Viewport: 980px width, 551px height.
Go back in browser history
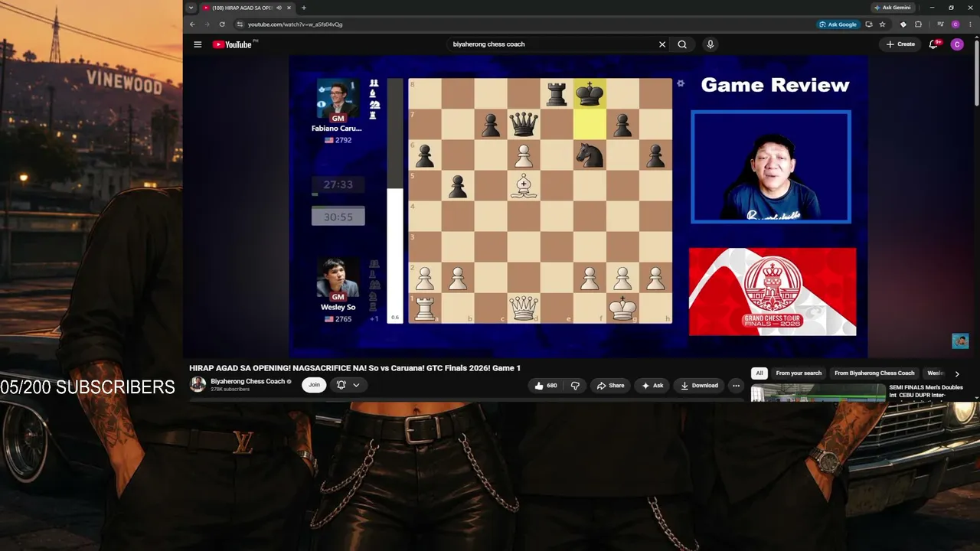click(192, 24)
